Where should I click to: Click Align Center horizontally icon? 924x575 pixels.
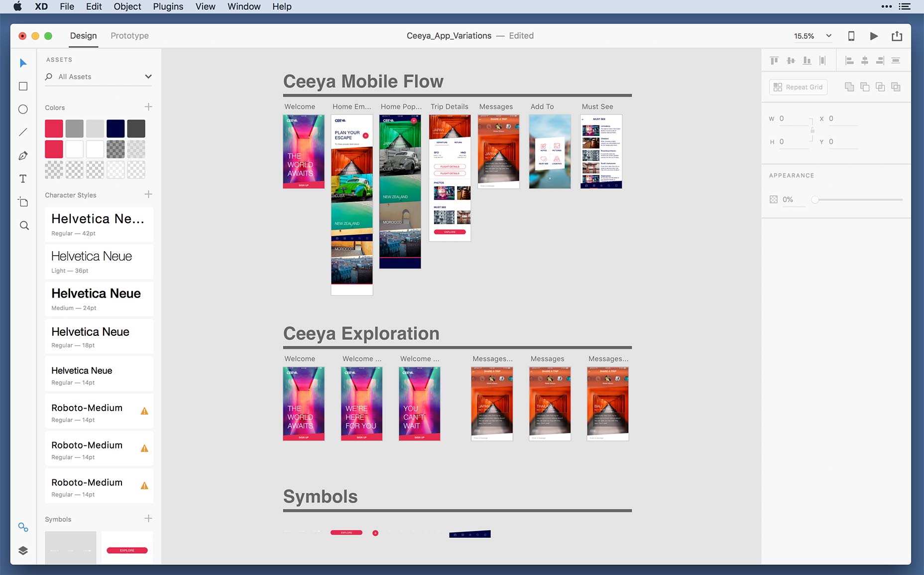(x=865, y=61)
